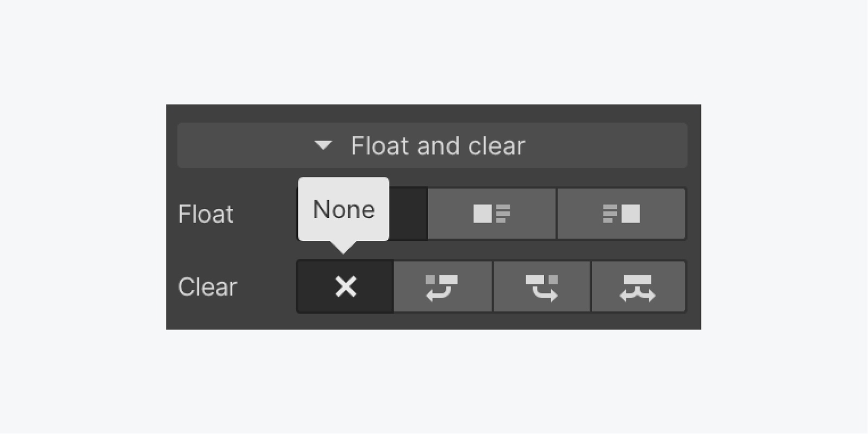Collapse the Float and clear section
The width and height of the screenshot is (868, 434).
[x=432, y=145]
